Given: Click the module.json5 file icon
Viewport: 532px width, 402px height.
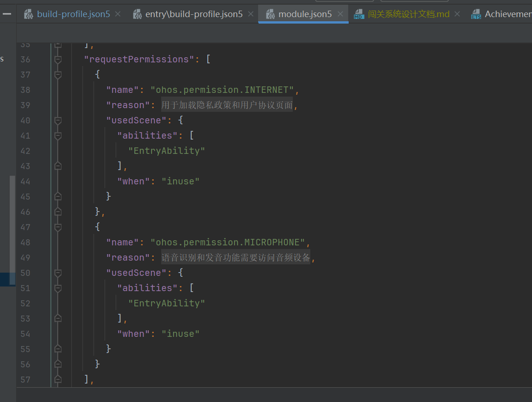Looking at the screenshot, I should [x=270, y=14].
